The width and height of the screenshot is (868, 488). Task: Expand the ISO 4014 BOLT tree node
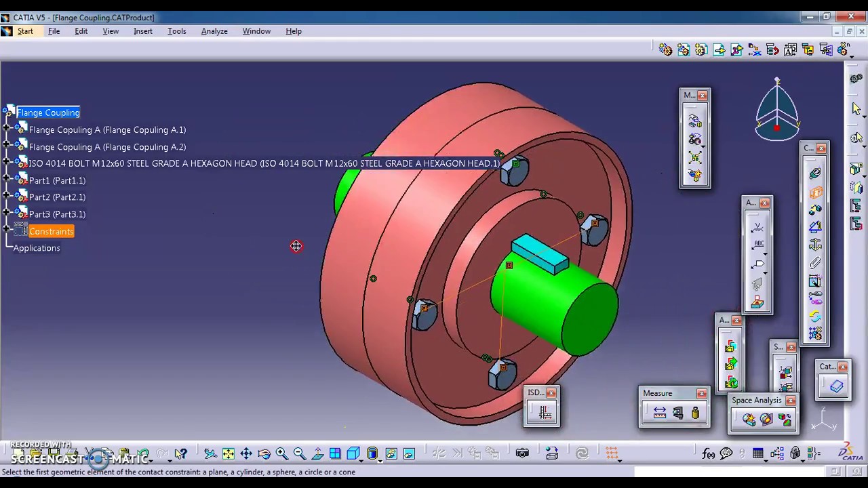(x=7, y=163)
